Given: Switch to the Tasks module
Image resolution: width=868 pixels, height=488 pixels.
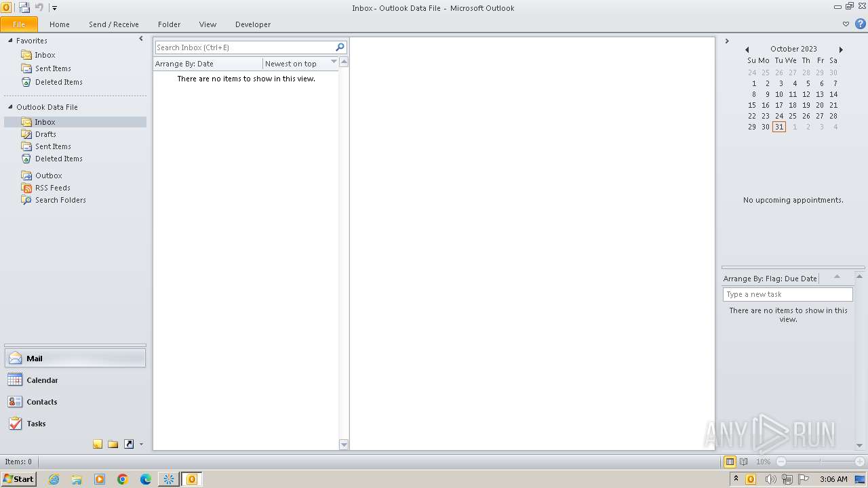Looking at the screenshot, I should (x=75, y=424).
